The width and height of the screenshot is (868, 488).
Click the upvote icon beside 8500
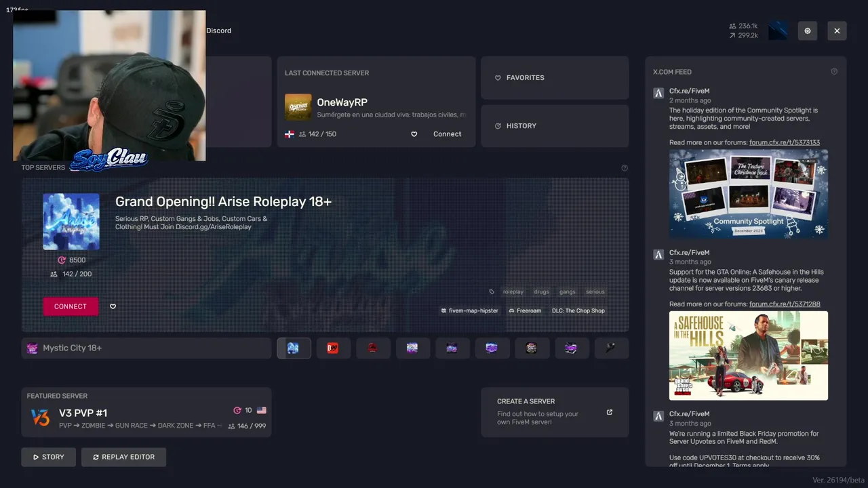pos(62,260)
